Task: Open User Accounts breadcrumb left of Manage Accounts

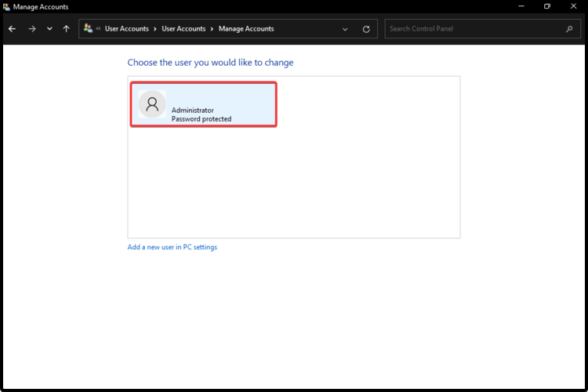Action: pos(183,29)
